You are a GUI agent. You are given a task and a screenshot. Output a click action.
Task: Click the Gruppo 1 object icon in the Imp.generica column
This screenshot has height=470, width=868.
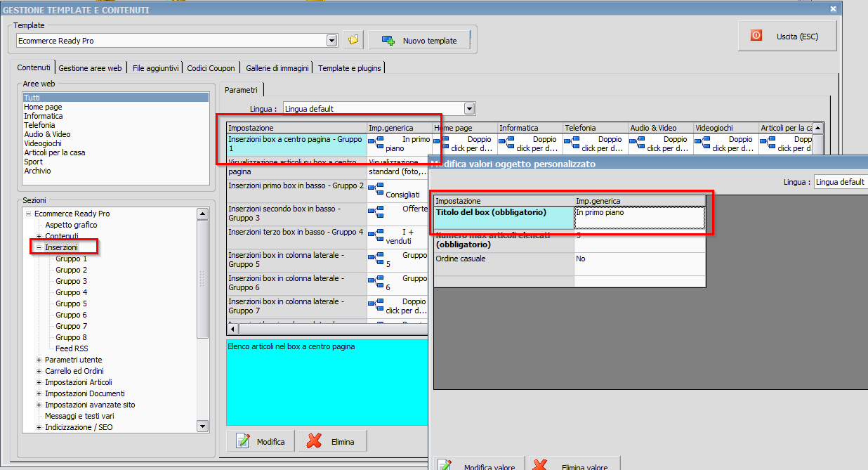pyautogui.click(x=376, y=143)
